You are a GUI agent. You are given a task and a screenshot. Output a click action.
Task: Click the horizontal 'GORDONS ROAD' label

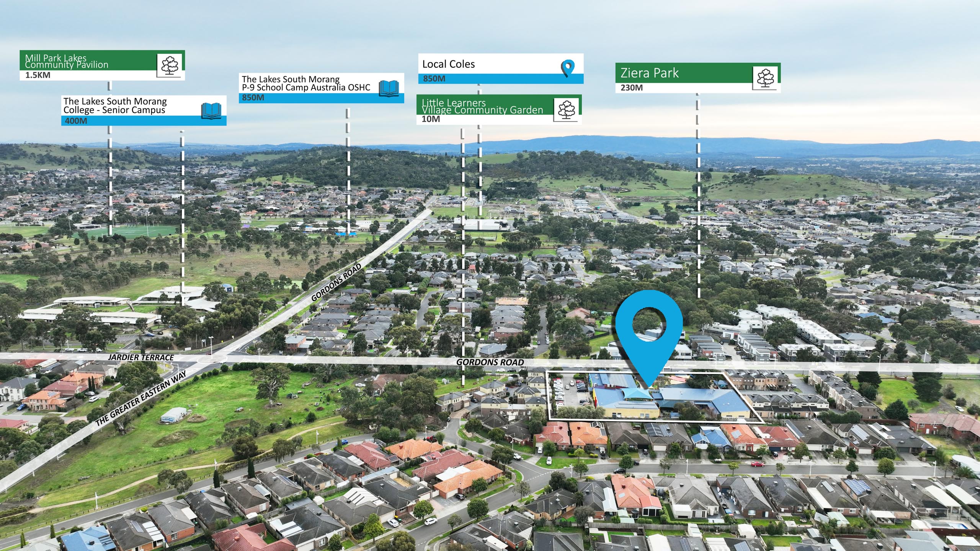click(x=490, y=362)
